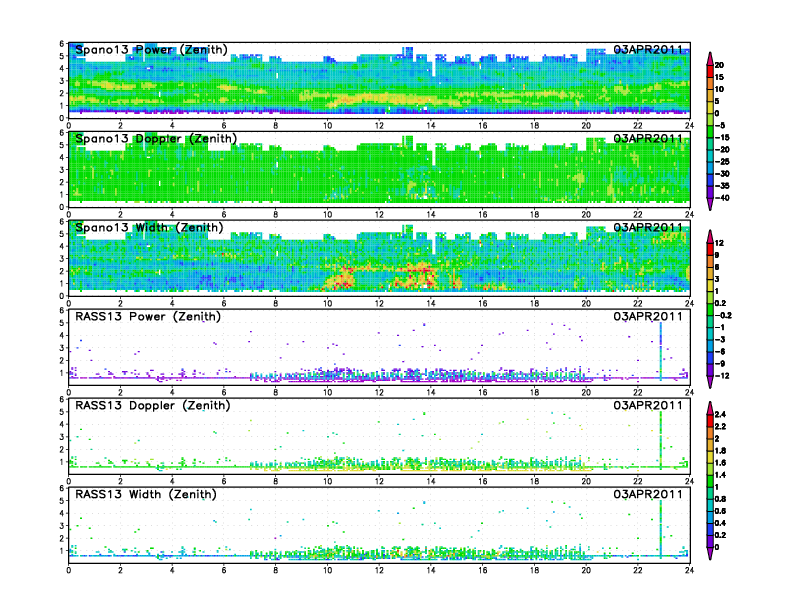The image size is (792, 612).
Task: Click the "-0.2" label on the middle colorbar
Action: point(723,316)
